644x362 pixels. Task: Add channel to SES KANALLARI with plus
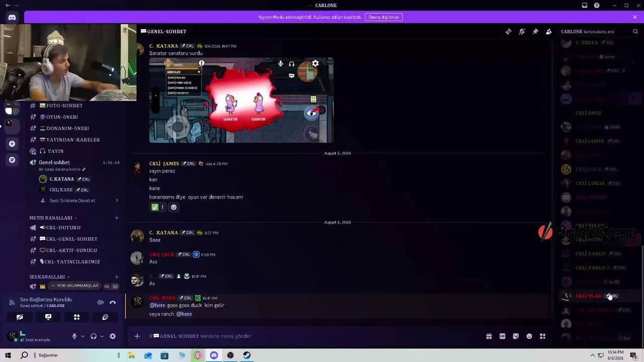coord(117,277)
